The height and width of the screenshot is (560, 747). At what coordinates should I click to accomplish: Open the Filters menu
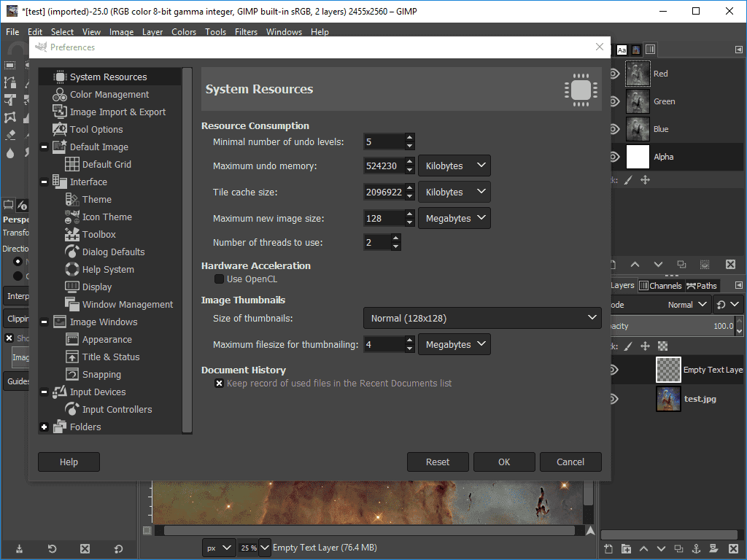tap(246, 32)
